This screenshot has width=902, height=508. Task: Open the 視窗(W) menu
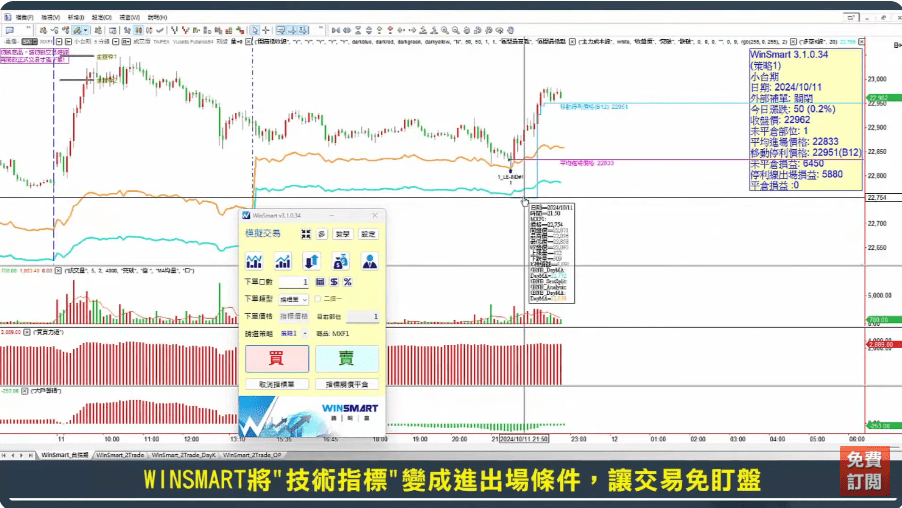(x=129, y=17)
